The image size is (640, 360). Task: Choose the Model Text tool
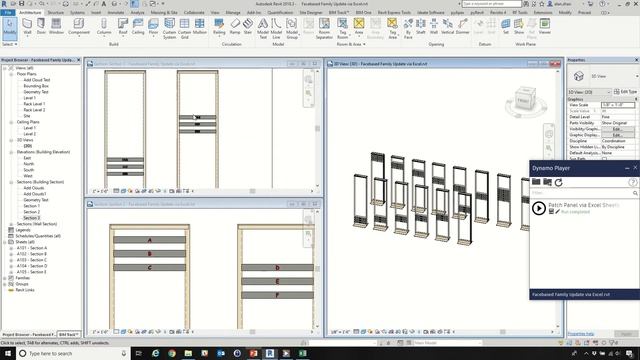263,29
